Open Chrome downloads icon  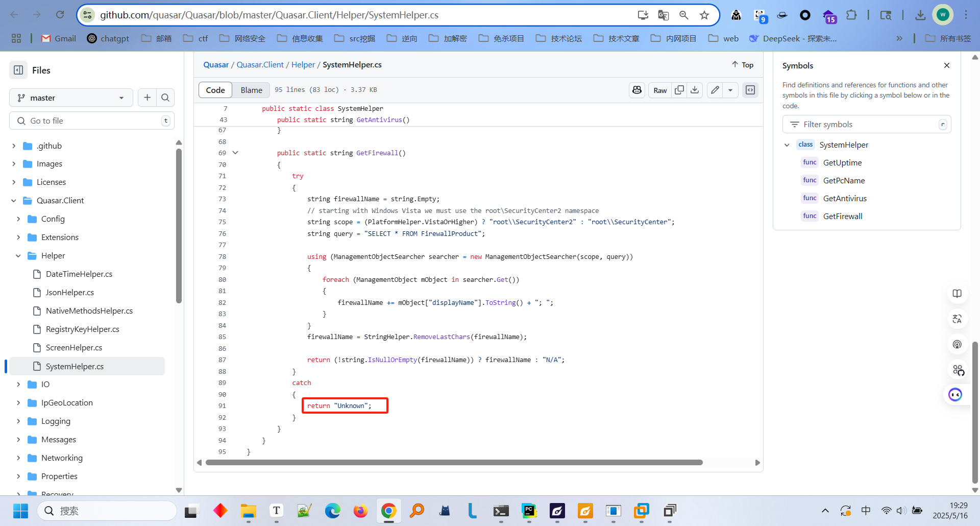(x=920, y=15)
